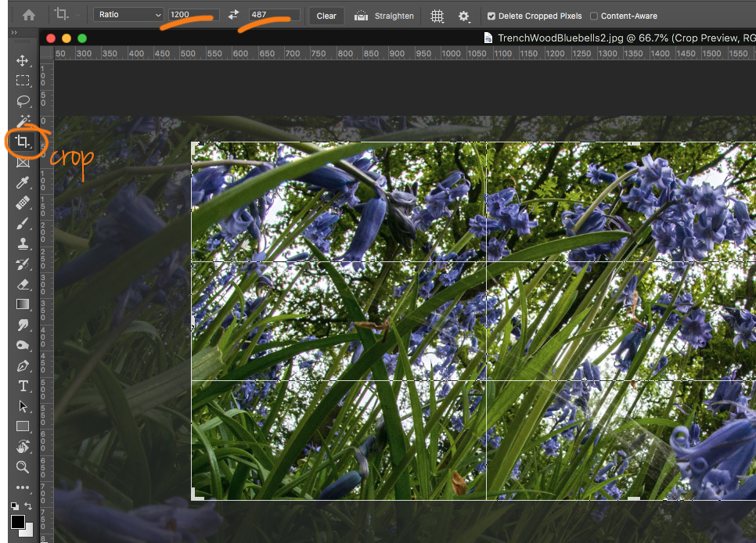Click the foreground color swatch

point(18,522)
